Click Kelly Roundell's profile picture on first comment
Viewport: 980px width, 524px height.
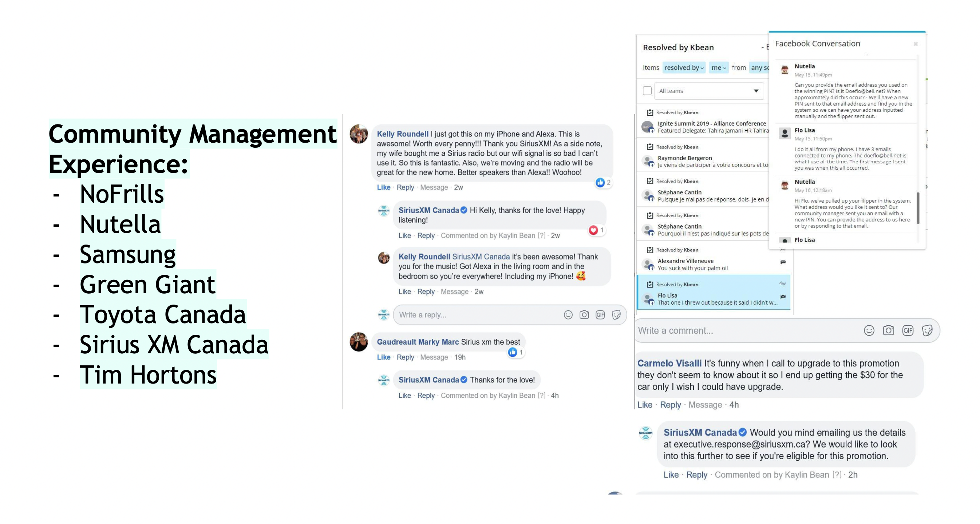click(x=358, y=134)
